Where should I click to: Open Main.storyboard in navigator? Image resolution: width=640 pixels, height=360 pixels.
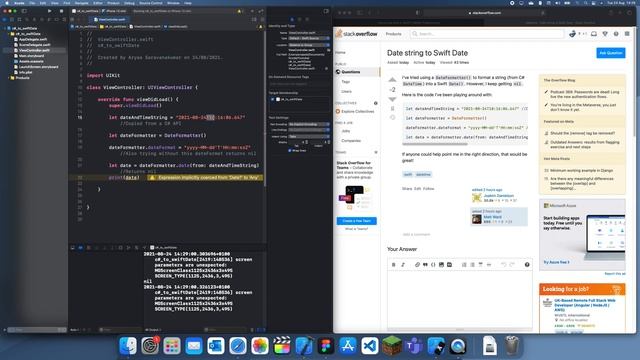[x=31, y=56]
